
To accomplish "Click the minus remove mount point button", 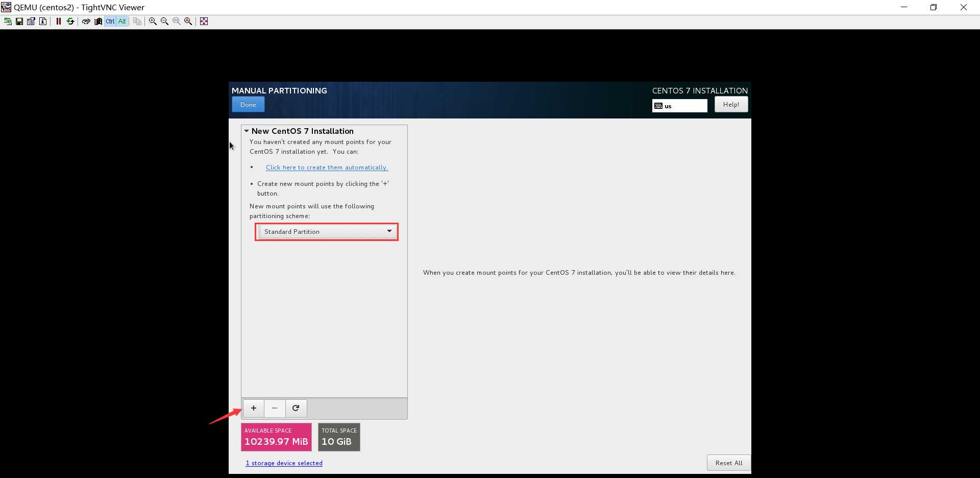I will pos(275,408).
